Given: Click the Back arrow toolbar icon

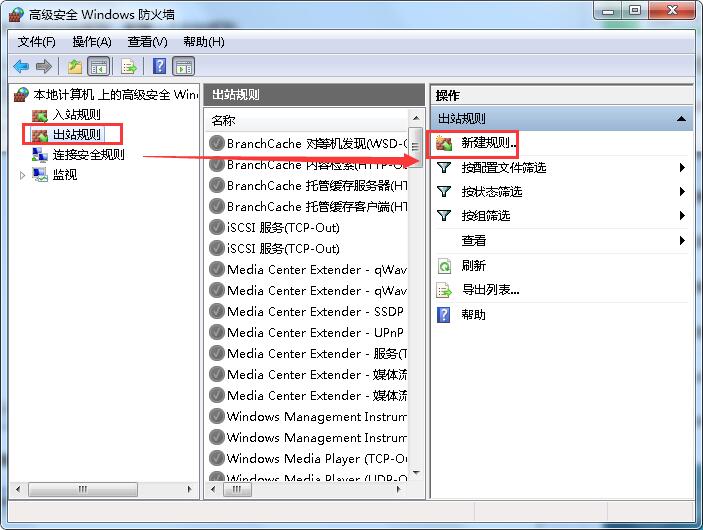Looking at the screenshot, I should coord(21,67).
